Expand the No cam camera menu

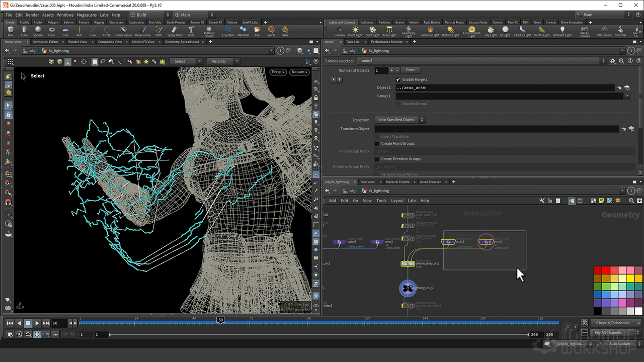click(x=299, y=72)
